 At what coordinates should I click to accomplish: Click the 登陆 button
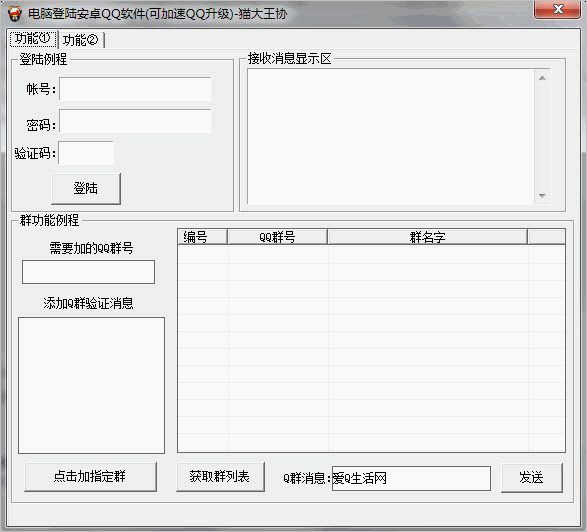86,188
